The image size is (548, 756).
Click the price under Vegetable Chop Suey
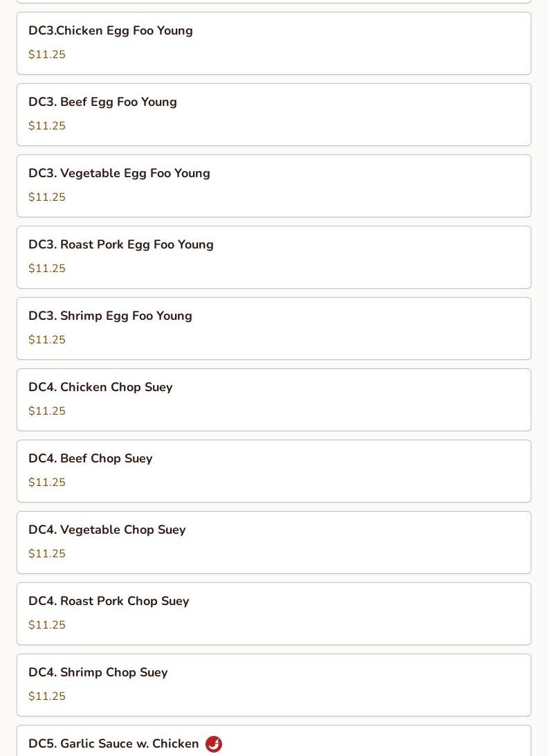[x=47, y=554]
